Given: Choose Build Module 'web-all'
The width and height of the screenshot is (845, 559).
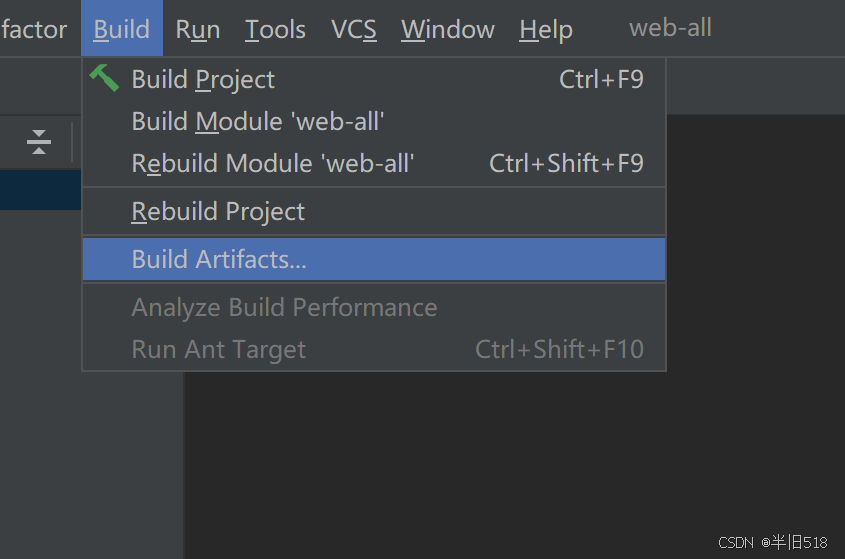Looking at the screenshot, I should click(x=374, y=121).
